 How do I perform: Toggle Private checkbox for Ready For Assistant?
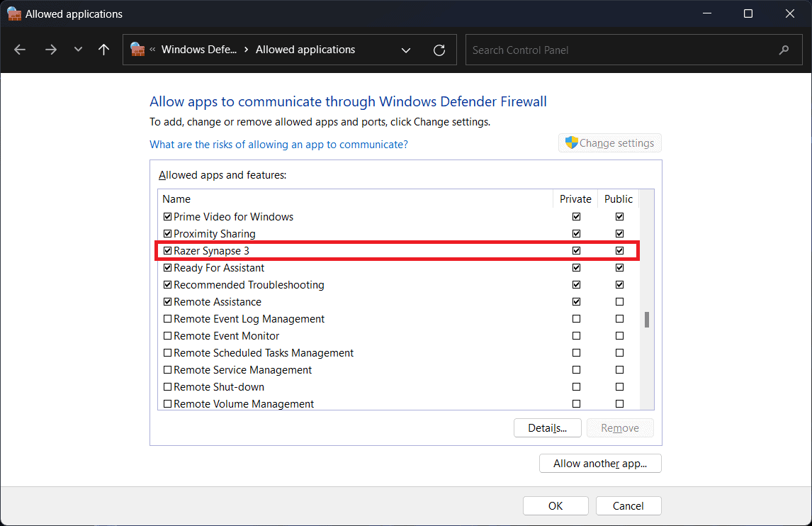point(576,268)
